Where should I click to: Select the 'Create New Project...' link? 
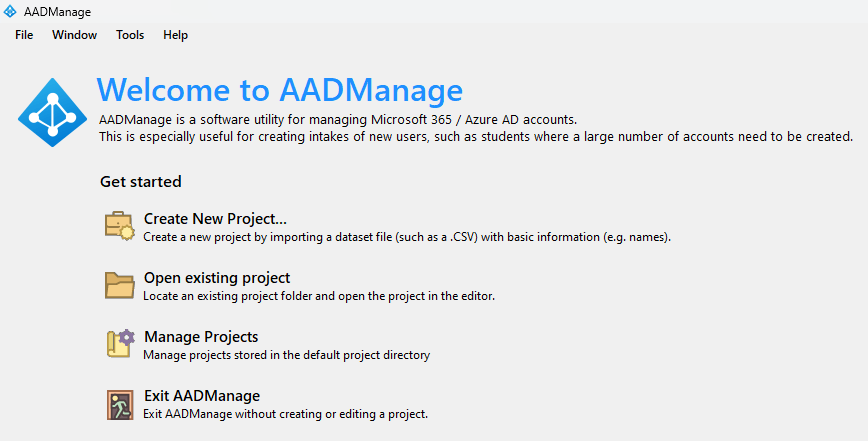pos(215,219)
